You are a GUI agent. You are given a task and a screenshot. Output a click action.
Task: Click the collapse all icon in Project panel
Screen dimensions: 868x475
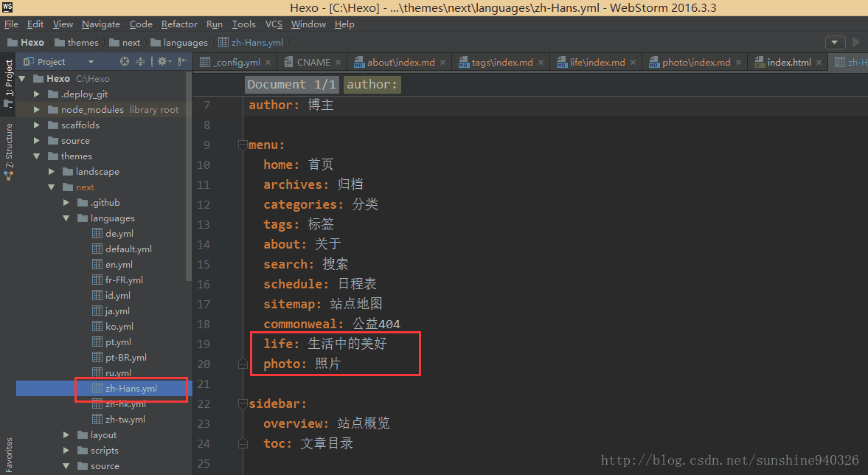[x=141, y=61]
